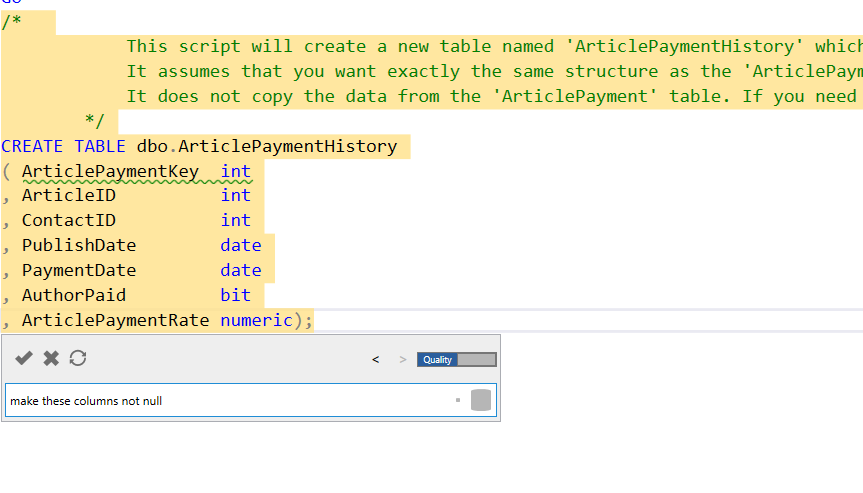
Task: Go to the previous suggestion arrow
Action: tap(375, 360)
